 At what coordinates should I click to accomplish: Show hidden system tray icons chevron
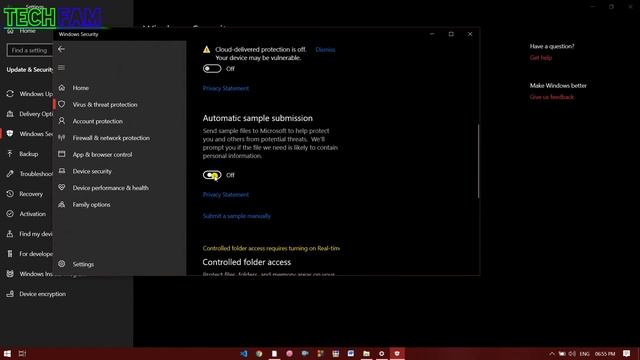pyautogui.click(x=552, y=353)
